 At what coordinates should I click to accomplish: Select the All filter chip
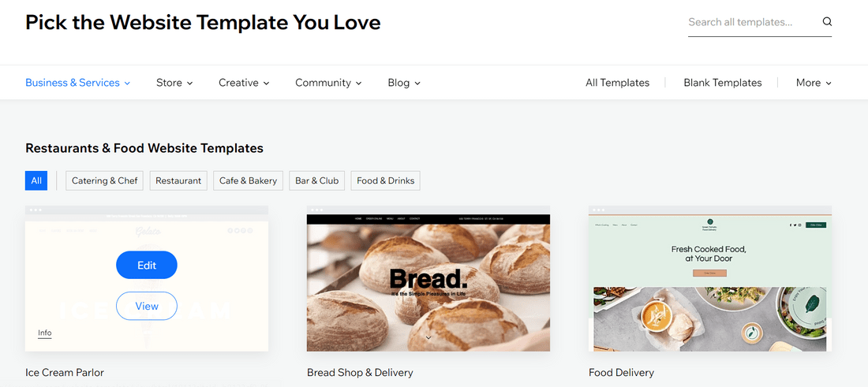[x=36, y=180]
